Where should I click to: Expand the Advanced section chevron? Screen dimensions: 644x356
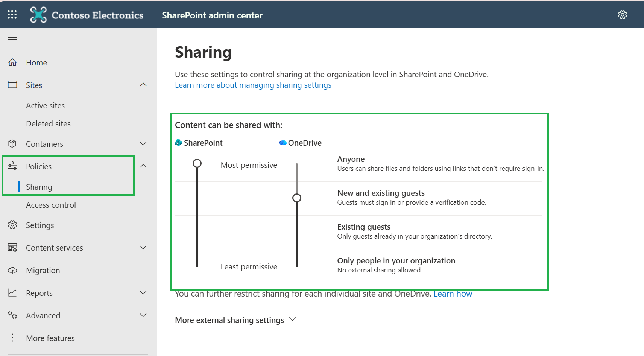point(143,315)
